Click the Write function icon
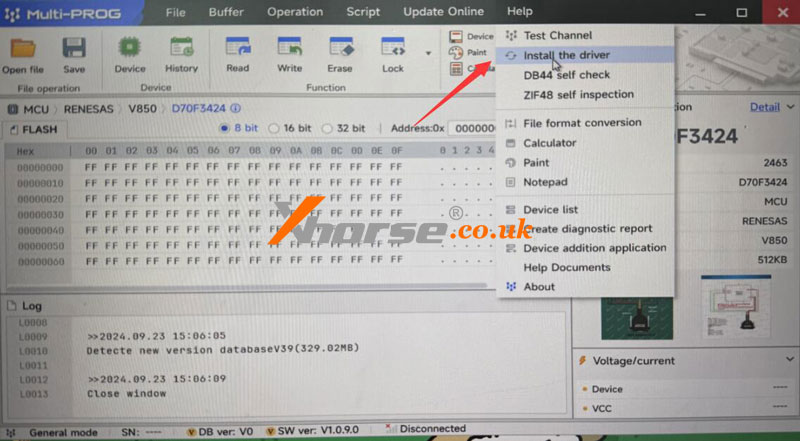This screenshot has width=800, height=441. pyautogui.click(x=289, y=49)
